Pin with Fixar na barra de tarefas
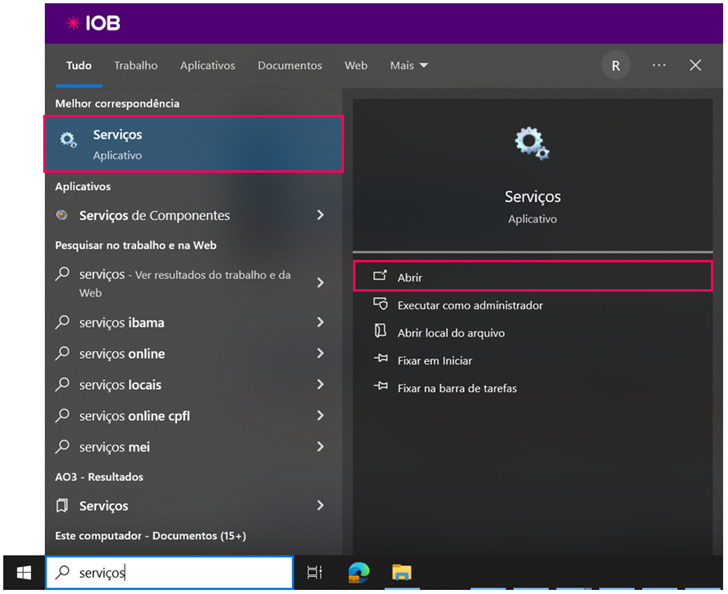This screenshot has height=594, width=728. click(x=456, y=388)
